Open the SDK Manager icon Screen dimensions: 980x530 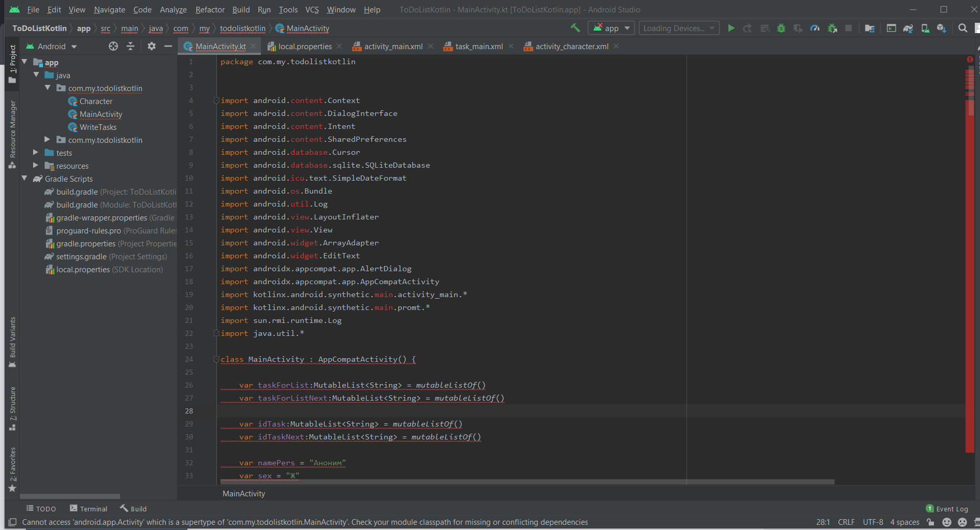click(x=942, y=28)
